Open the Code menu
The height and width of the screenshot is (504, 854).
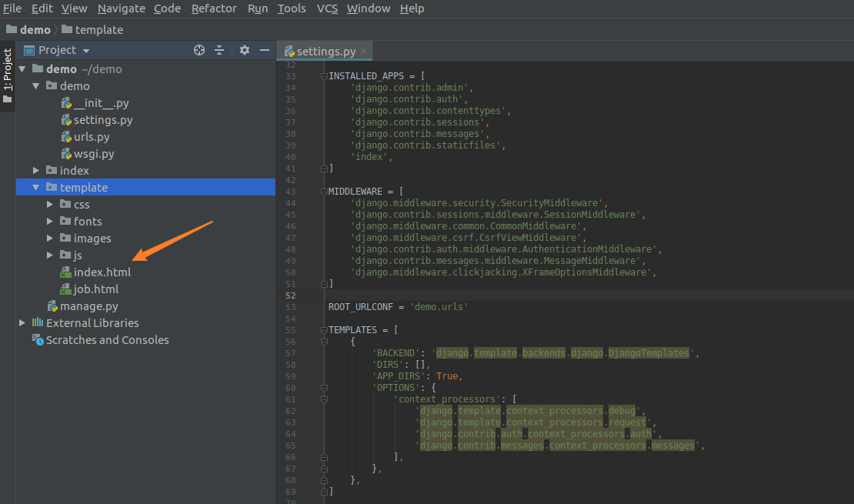[167, 8]
